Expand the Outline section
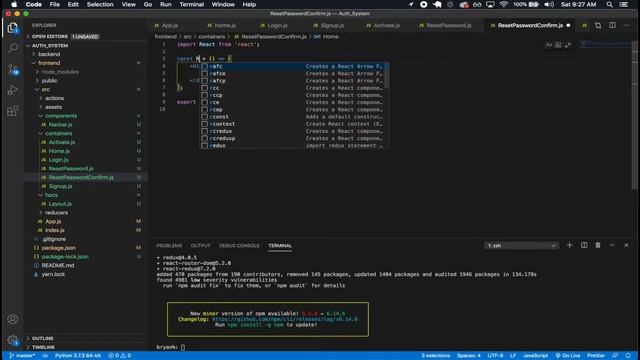 (x=86, y=338)
